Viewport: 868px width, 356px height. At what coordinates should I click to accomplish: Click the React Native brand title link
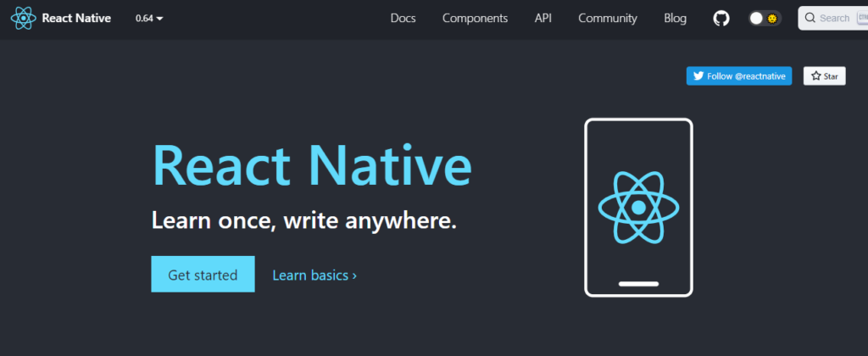pos(76,19)
